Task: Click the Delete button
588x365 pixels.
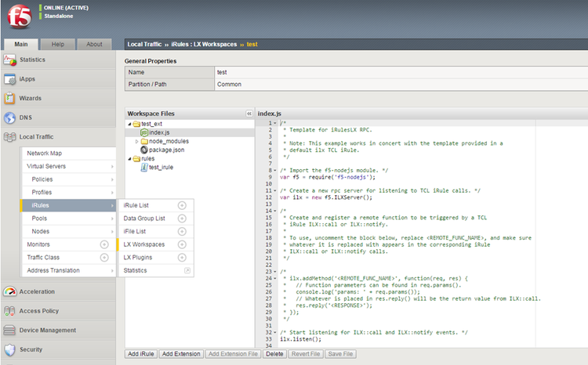Action: click(x=274, y=354)
